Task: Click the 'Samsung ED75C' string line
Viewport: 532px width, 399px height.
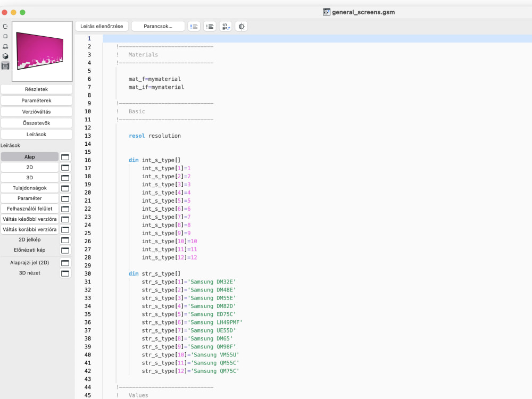Action: point(189,314)
